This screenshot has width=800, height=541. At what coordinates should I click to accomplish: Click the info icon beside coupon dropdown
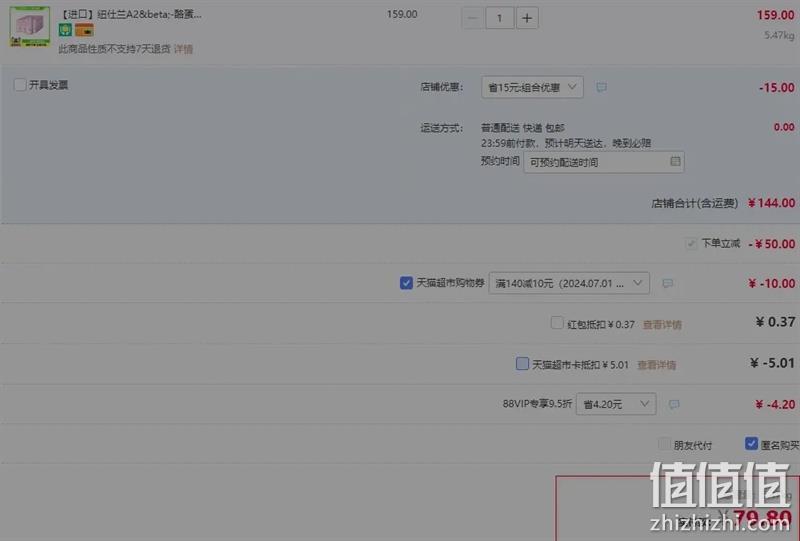coord(667,283)
